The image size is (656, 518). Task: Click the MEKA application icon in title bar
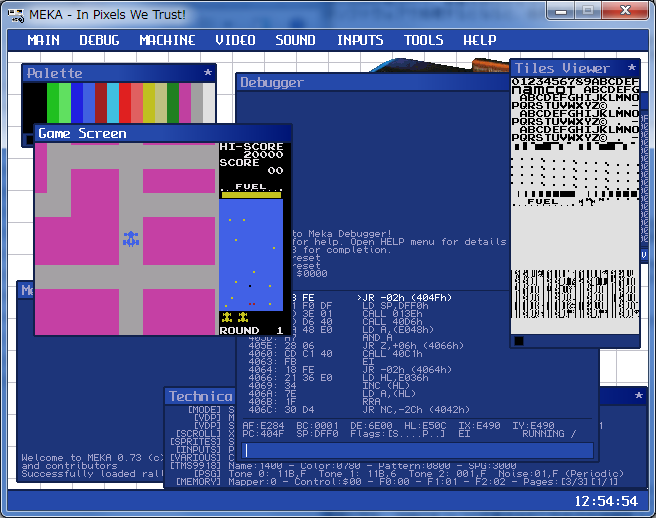pyautogui.click(x=16, y=15)
